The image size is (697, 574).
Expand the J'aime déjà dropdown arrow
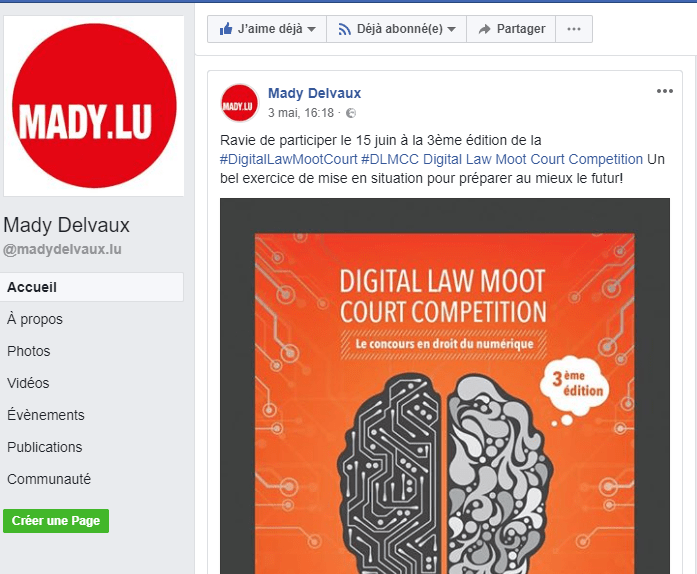312,29
